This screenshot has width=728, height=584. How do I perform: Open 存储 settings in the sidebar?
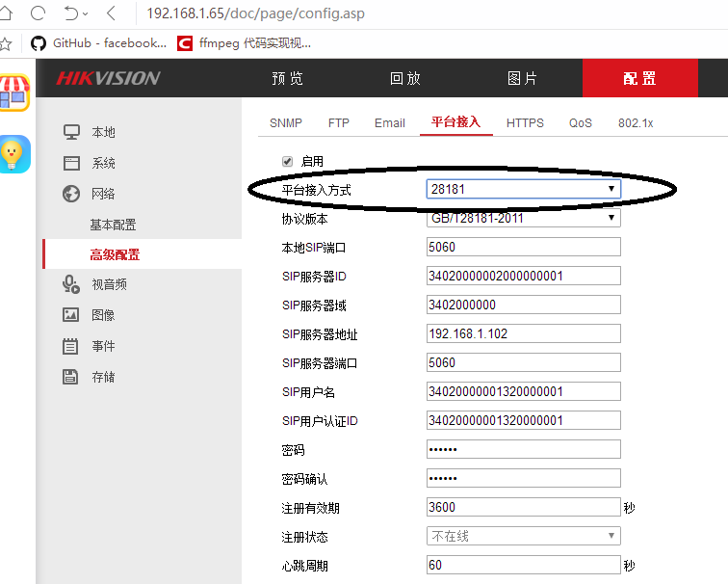pos(103,377)
